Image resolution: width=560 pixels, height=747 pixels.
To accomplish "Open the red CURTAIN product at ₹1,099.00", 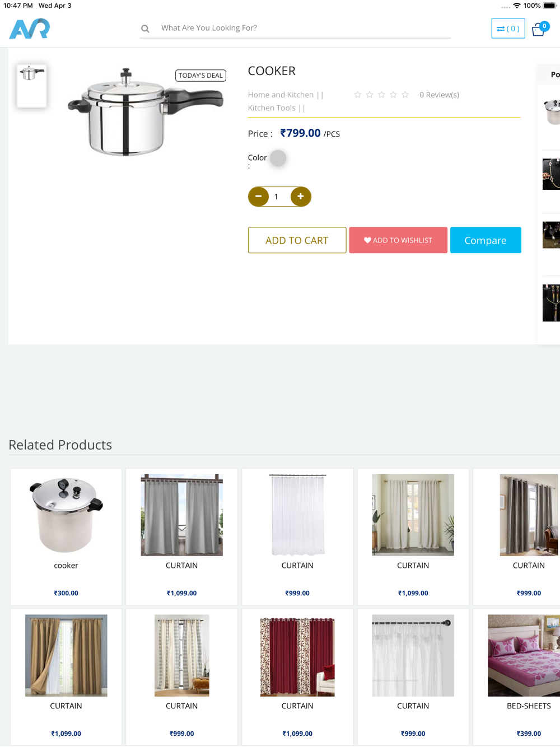I will (297, 677).
